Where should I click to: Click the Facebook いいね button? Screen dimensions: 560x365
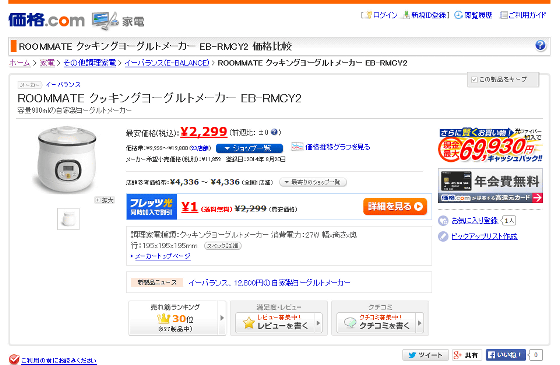tap(505, 355)
